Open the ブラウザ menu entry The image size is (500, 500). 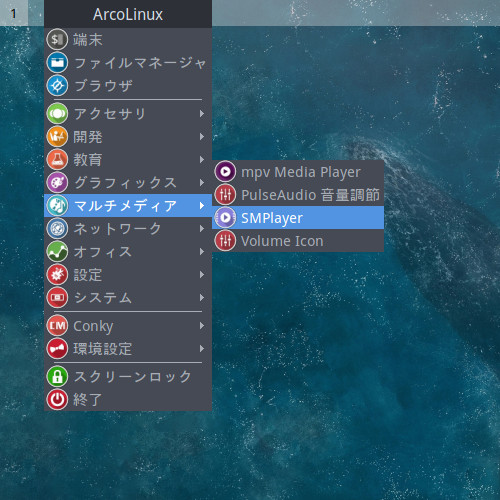pyautogui.click(x=128, y=85)
